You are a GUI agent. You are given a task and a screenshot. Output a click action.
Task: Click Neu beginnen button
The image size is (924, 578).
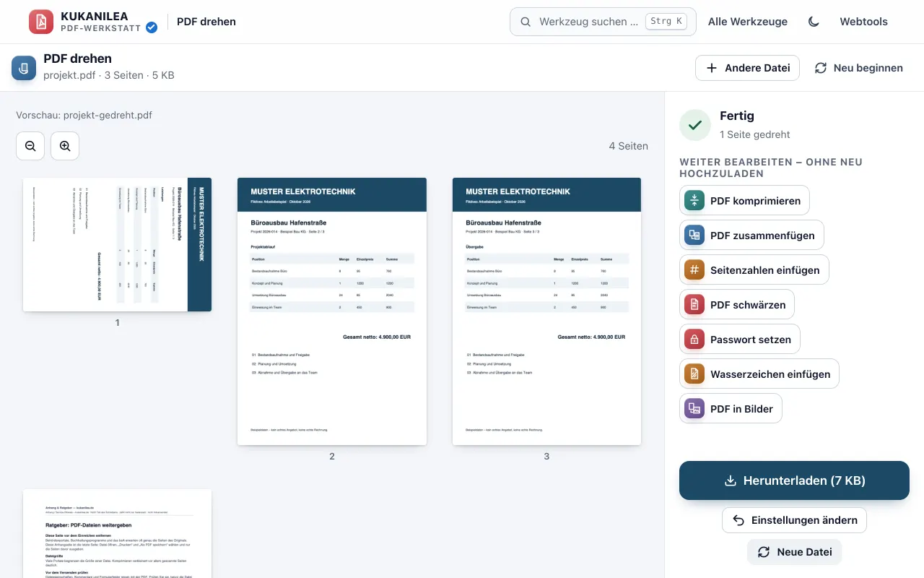(x=858, y=68)
